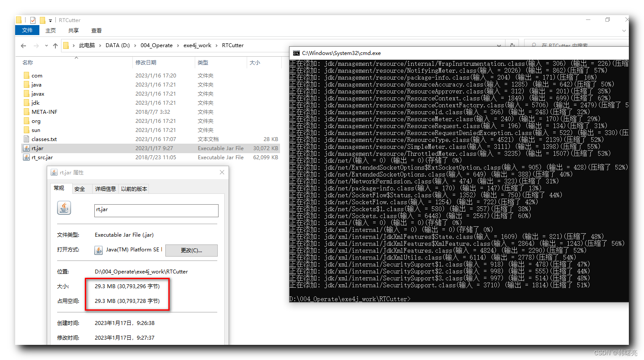The height and width of the screenshot is (360, 644).
Task: Click the Up one level arrow
Action: 55,45
